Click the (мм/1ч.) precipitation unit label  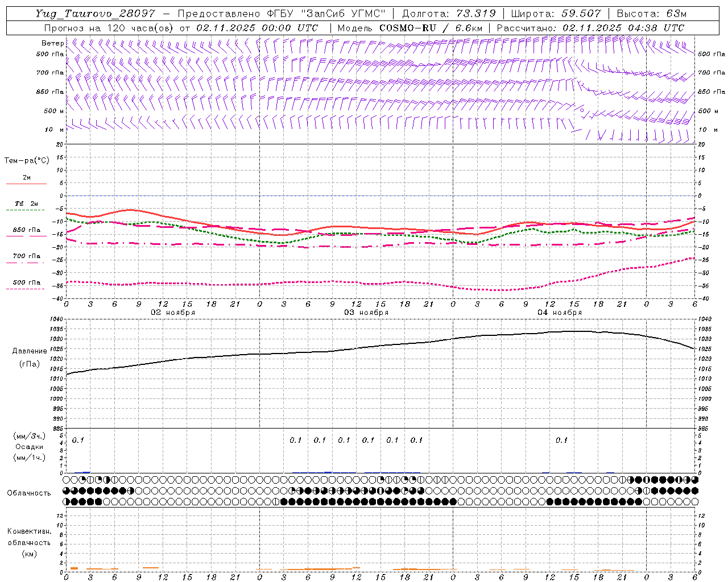tap(30, 458)
